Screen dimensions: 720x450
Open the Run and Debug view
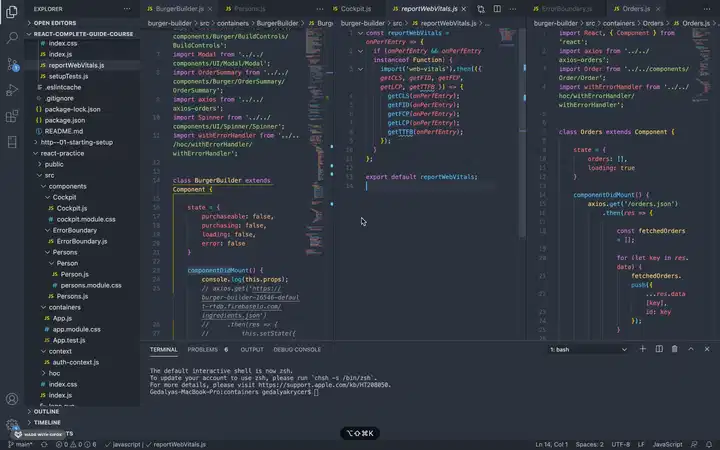point(12,90)
